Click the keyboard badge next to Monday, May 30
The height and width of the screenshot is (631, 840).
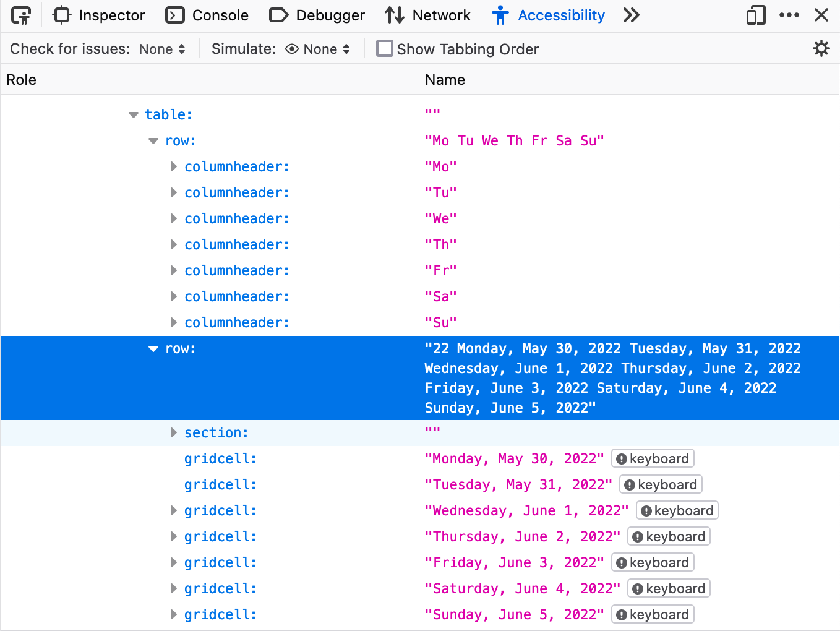(x=653, y=458)
